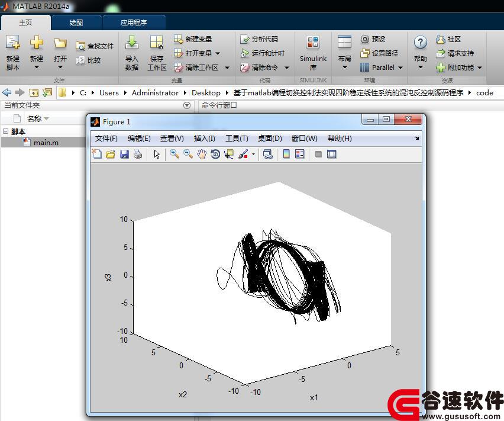Switch to the Plots (绘图) tab
504x421 pixels.
pos(76,23)
